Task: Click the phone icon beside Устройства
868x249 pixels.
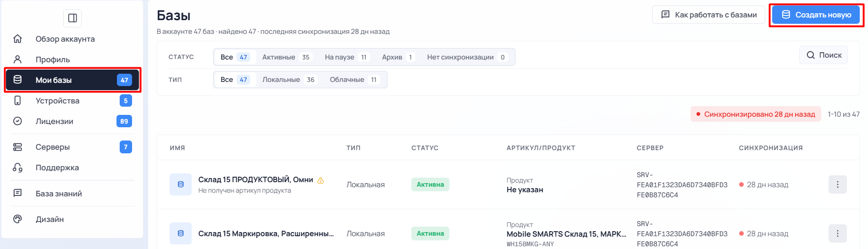Action: click(17, 101)
